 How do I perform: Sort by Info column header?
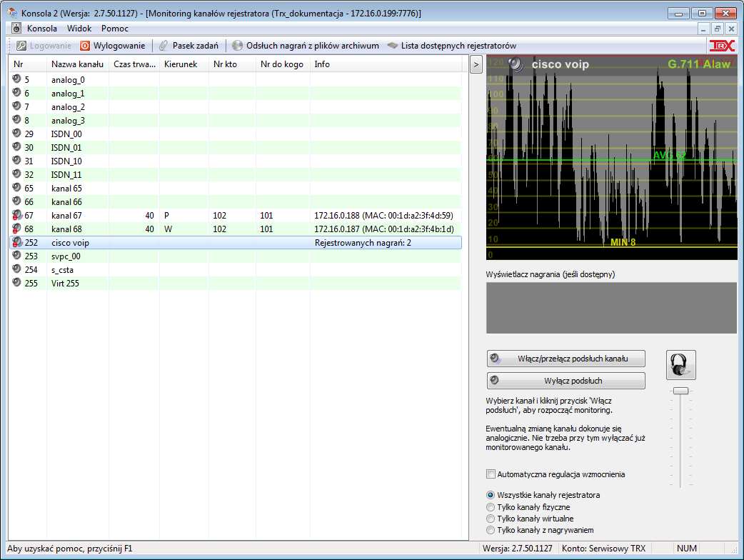click(386, 64)
